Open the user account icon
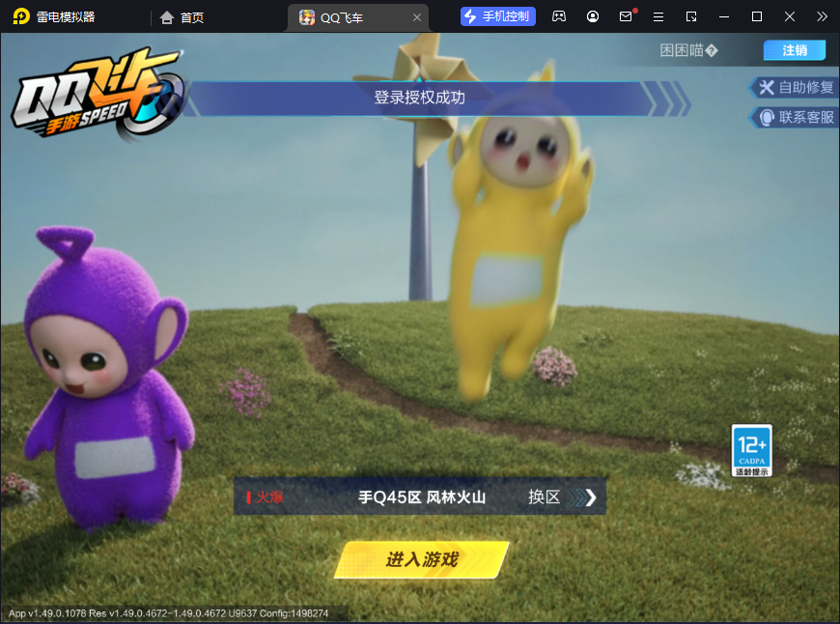This screenshot has width=840, height=624. pos(593,16)
